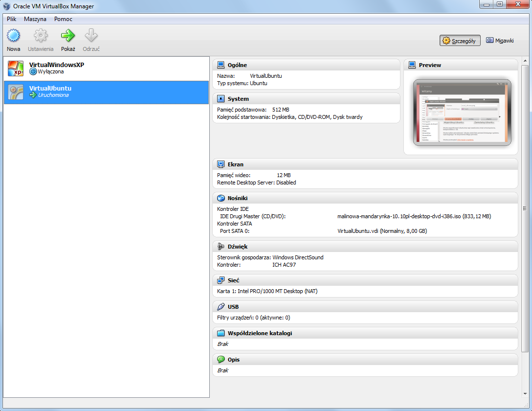Click the Filtry urządzeń USB text
The width and height of the screenshot is (532, 411).
click(x=253, y=318)
